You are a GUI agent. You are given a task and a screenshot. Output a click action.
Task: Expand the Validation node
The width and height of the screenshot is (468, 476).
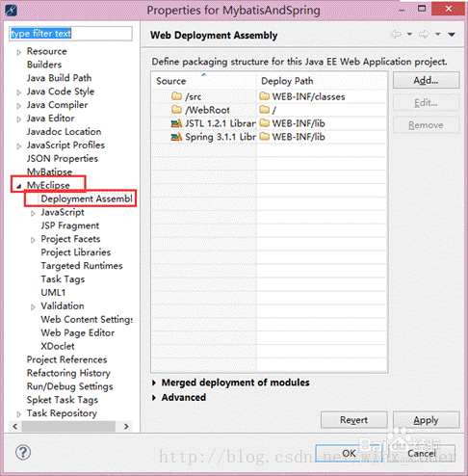coord(33,307)
